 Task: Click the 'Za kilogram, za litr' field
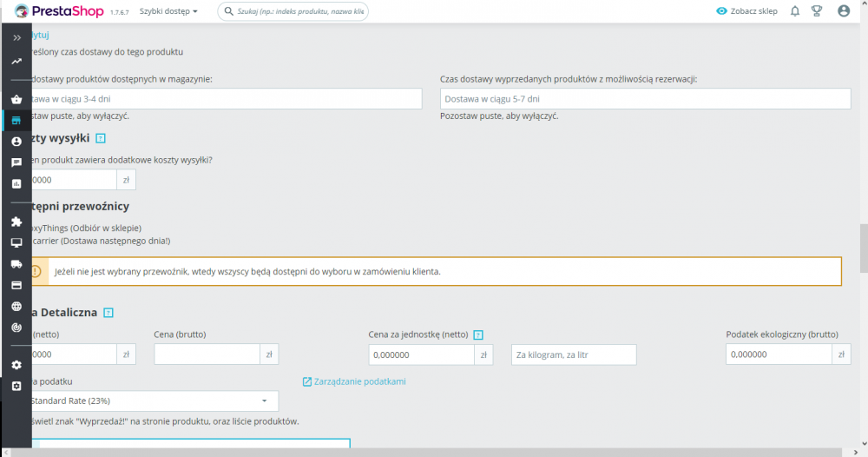click(x=574, y=355)
